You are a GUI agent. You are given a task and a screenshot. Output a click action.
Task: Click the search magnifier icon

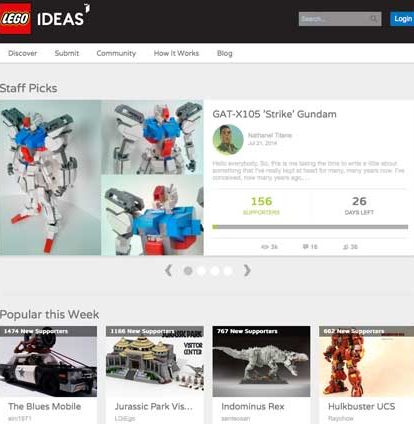pyautogui.click(x=374, y=19)
